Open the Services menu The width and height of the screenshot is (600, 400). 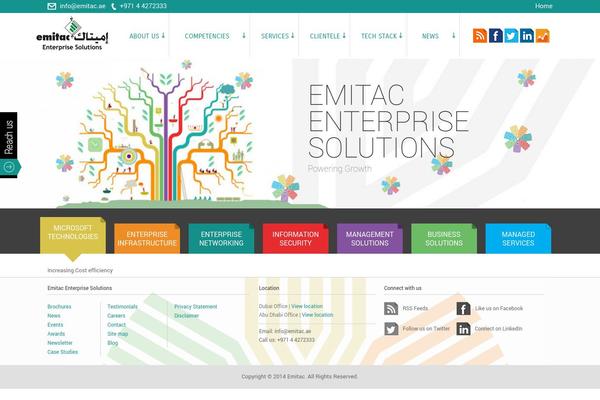[x=275, y=36]
